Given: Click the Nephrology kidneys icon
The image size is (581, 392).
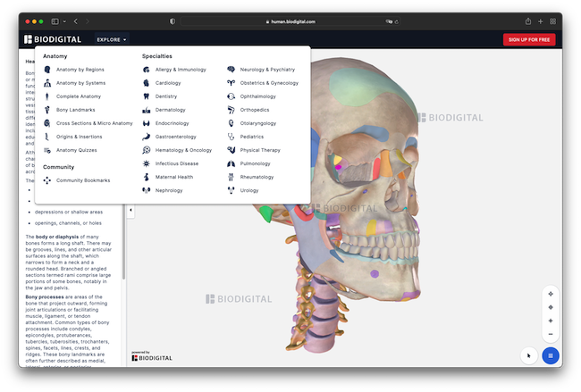Looking at the screenshot, I should pyautogui.click(x=147, y=190).
